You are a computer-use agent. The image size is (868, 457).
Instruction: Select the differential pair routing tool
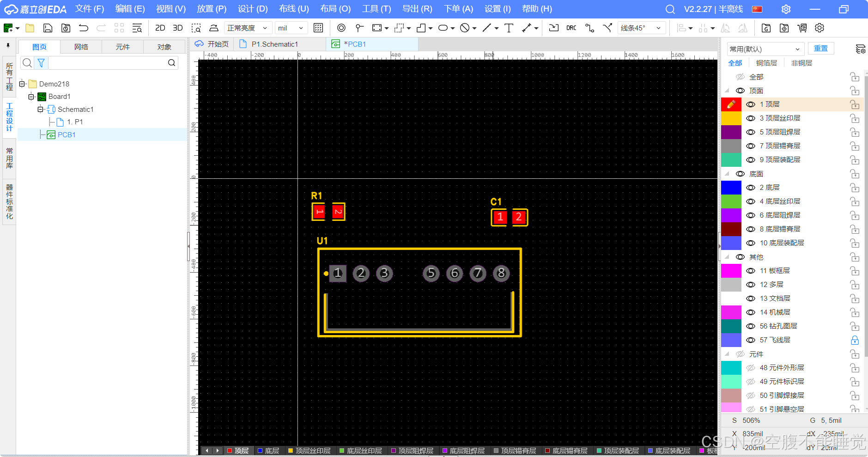pos(607,28)
